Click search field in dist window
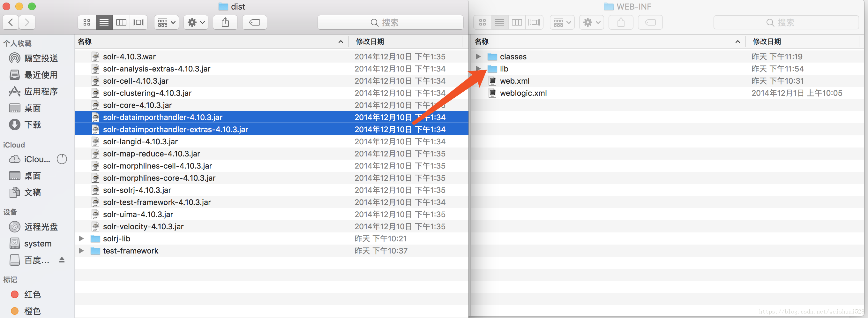868x318 pixels. [390, 23]
